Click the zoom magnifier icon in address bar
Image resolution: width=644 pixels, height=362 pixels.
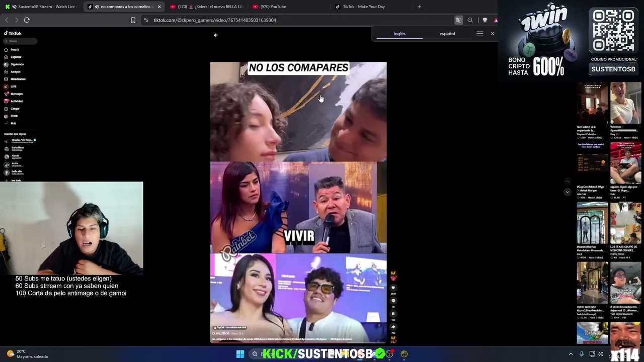pyautogui.click(x=470, y=20)
